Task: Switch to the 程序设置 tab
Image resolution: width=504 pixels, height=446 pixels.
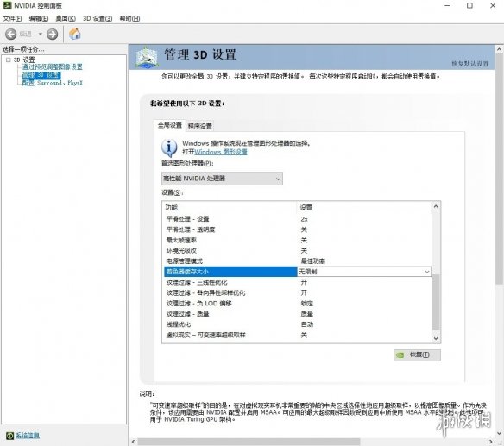Action: tap(200, 126)
